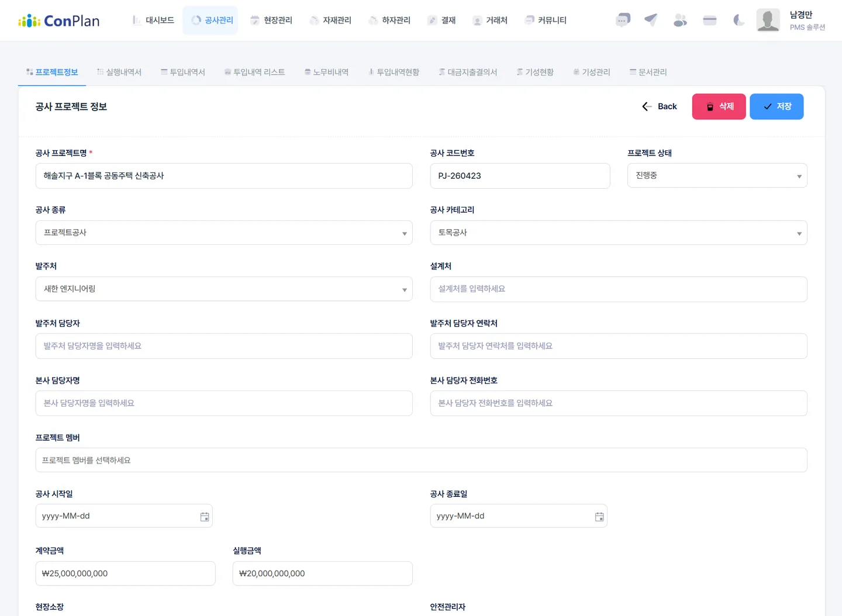The height and width of the screenshot is (616, 842).
Task: Select 공사관리 menu item
Action: pyautogui.click(x=210, y=20)
